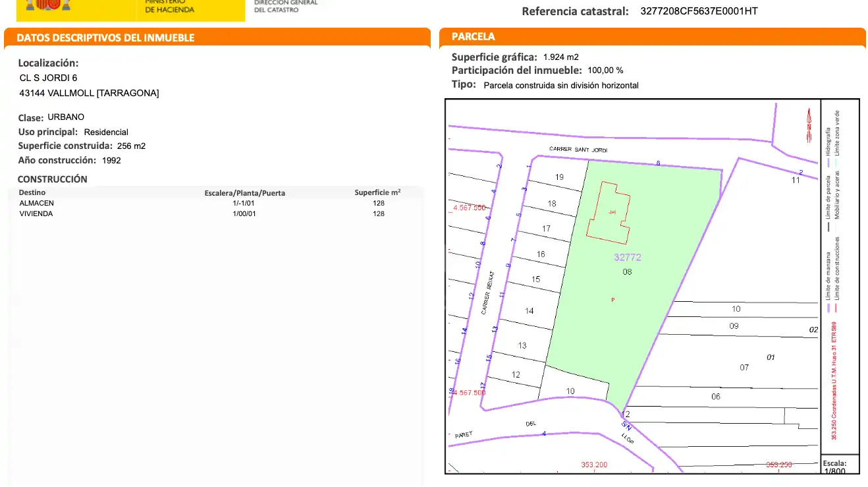Click the 'Superficie gráfica:' label

pos(495,57)
